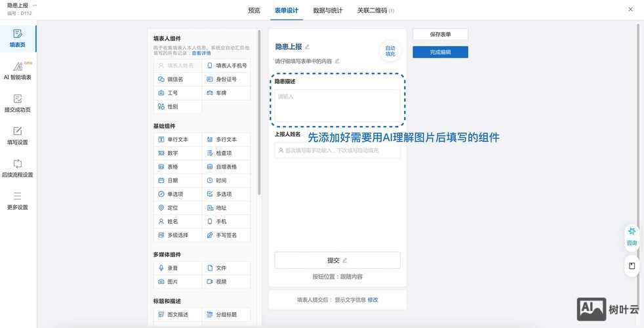Image resolution: width=644 pixels, height=328 pixels.
Task: Edit the form title 隐患上报 pencil
Action: [307, 47]
